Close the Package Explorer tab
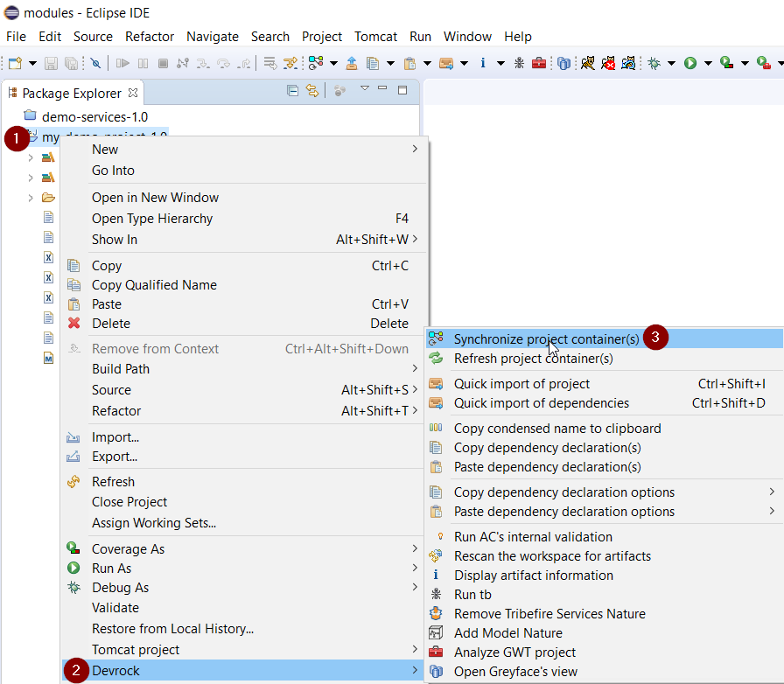 tap(134, 92)
